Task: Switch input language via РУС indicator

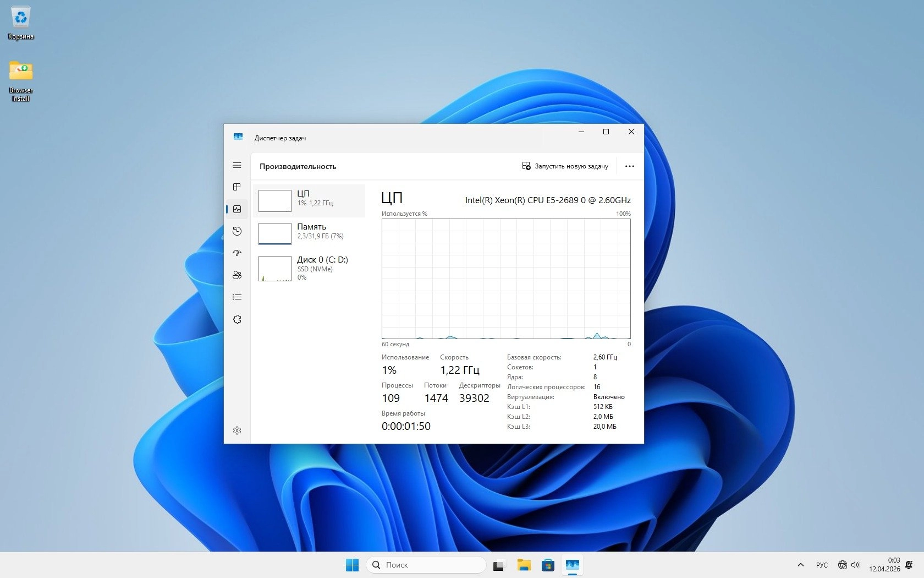Action: pos(822,565)
